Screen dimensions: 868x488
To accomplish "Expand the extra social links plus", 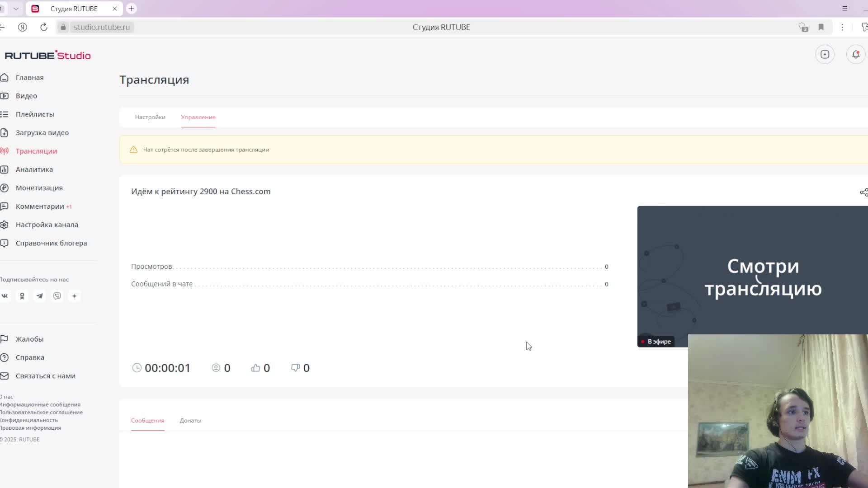I will 75,296.
